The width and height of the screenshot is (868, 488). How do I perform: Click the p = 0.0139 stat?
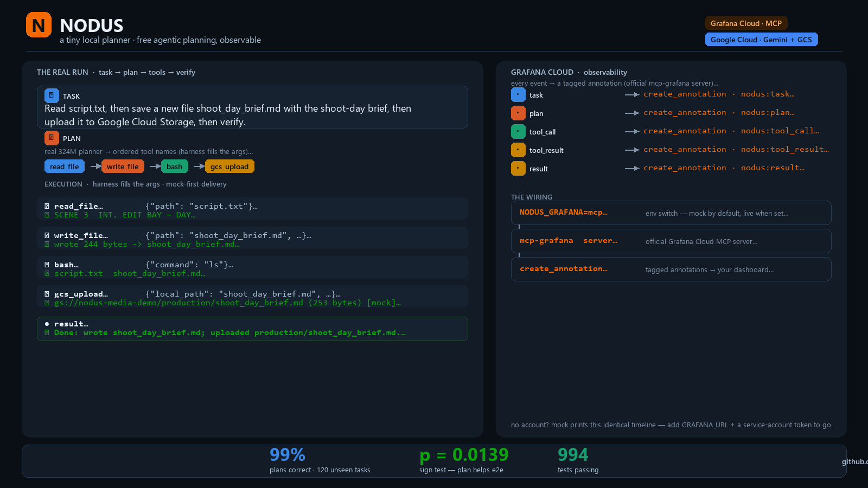(x=464, y=460)
